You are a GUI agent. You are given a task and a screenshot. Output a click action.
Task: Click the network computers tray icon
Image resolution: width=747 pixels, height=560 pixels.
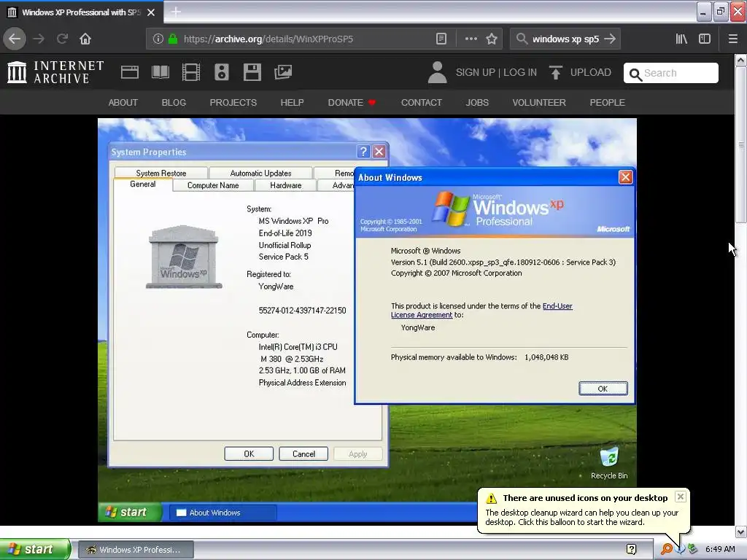click(693, 550)
